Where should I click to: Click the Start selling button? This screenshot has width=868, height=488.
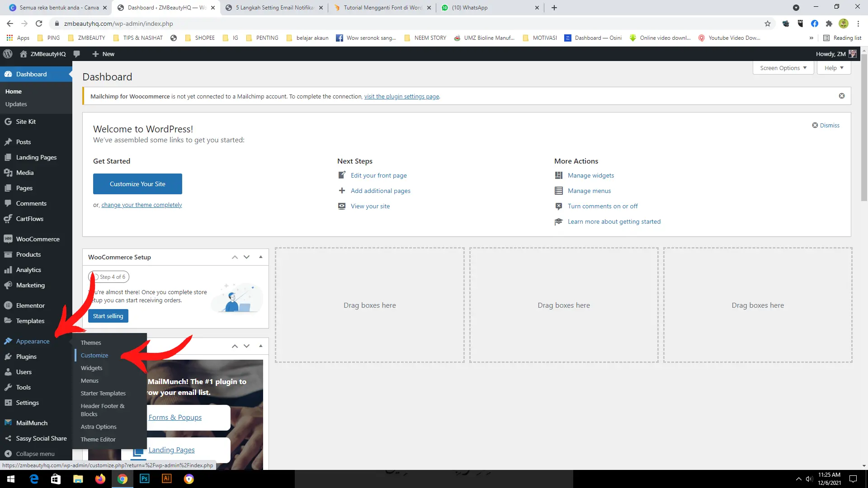click(x=108, y=316)
